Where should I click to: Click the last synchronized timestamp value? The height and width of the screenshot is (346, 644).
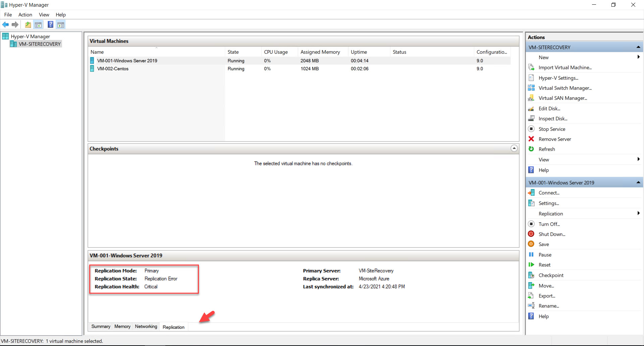pos(382,287)
